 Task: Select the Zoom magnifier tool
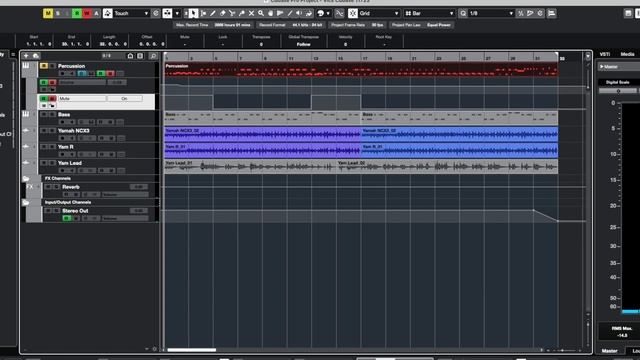point(261,13)
